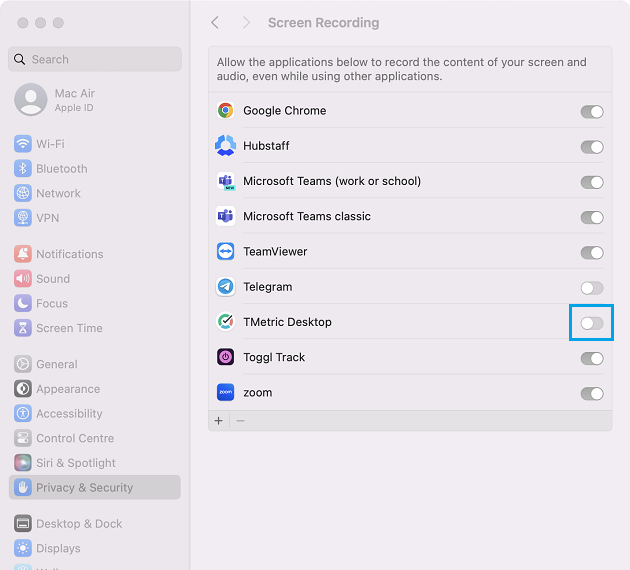This screenshot has height=570, width=630.
Task: Open the Network label in sidebar
Action: click(58, 193)
